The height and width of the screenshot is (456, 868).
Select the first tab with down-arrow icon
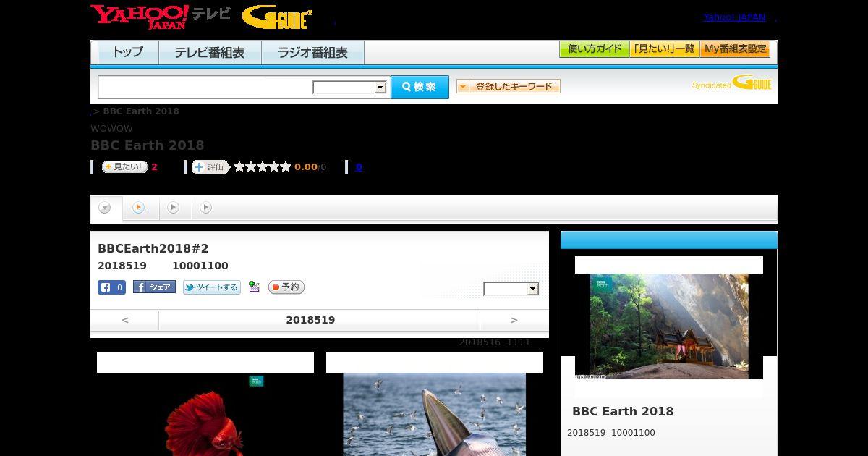(x=106, y=208)
